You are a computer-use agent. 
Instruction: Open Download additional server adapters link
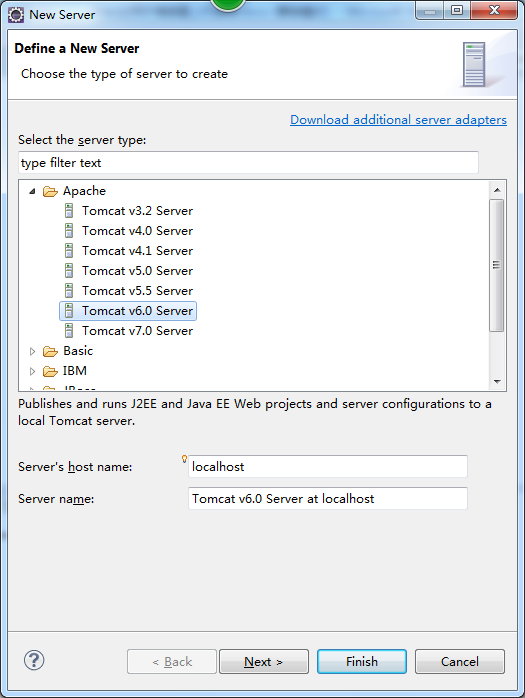[x=399, y=120]
